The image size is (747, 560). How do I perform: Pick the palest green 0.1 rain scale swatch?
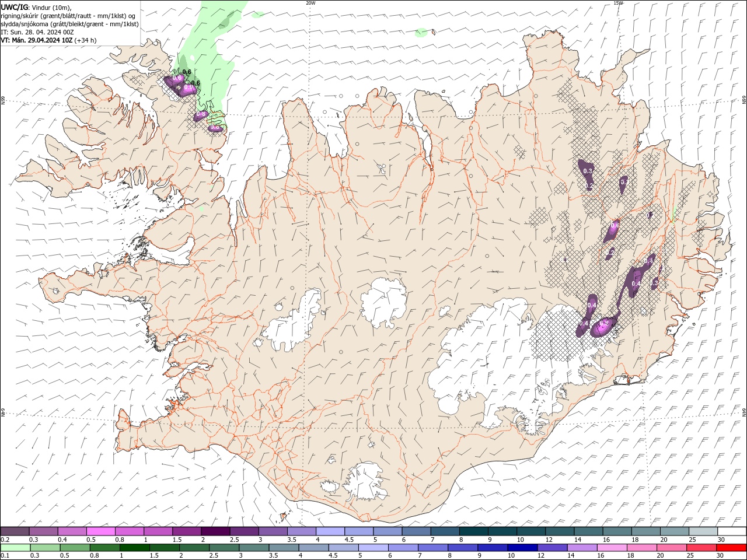click(x=15, y=548)
